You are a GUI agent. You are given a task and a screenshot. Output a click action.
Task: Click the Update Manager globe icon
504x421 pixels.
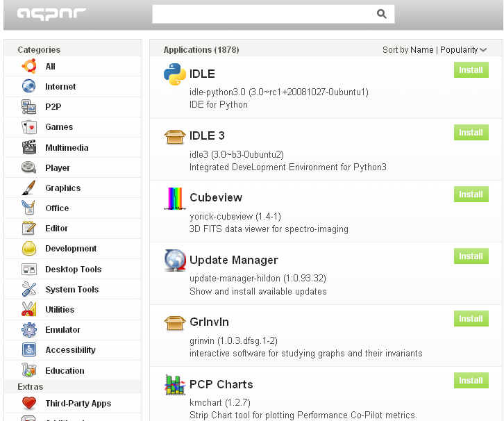point(175,261)
